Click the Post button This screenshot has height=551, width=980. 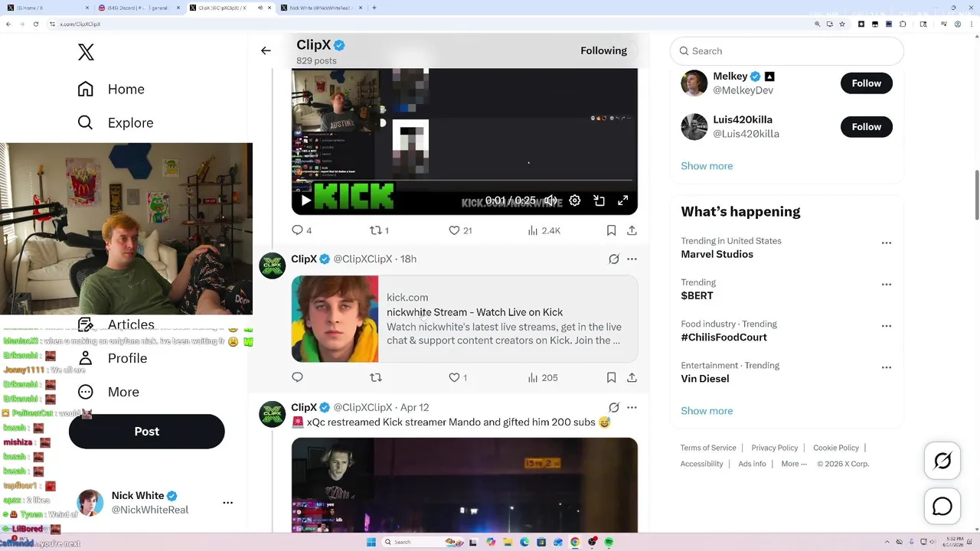point(146,432)
